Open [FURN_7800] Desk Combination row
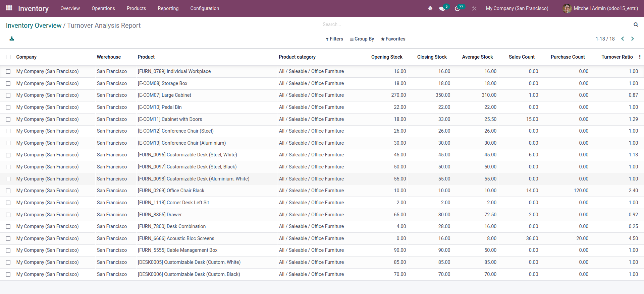Image resolution: width=644 pixels, height=294 pixels. (172, 226)
